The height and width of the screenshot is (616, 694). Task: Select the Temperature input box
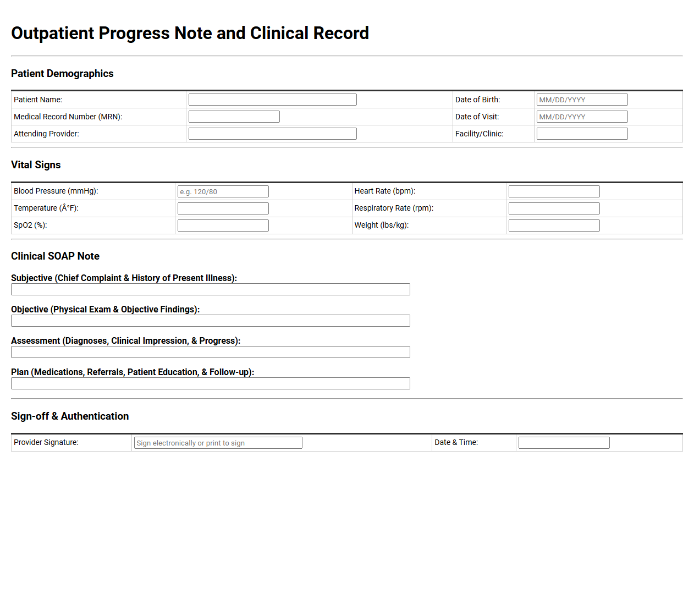coord(223,208)
